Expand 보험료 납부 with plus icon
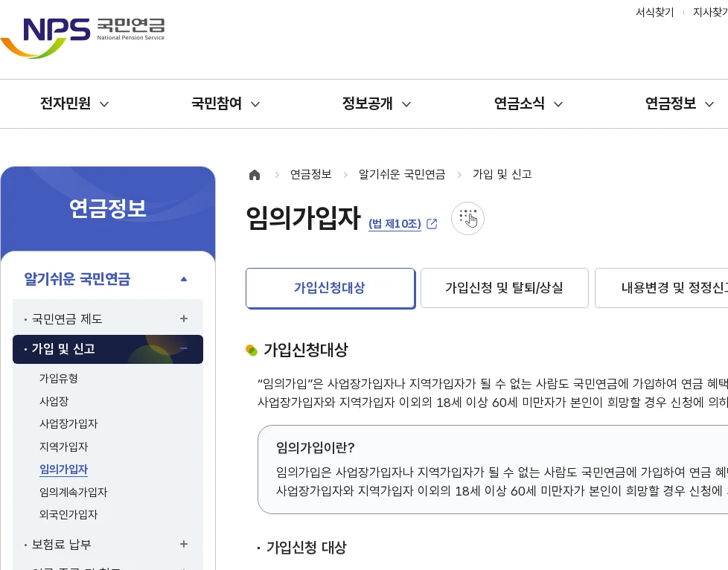This screenshot has height=570, width=728. 184,544
